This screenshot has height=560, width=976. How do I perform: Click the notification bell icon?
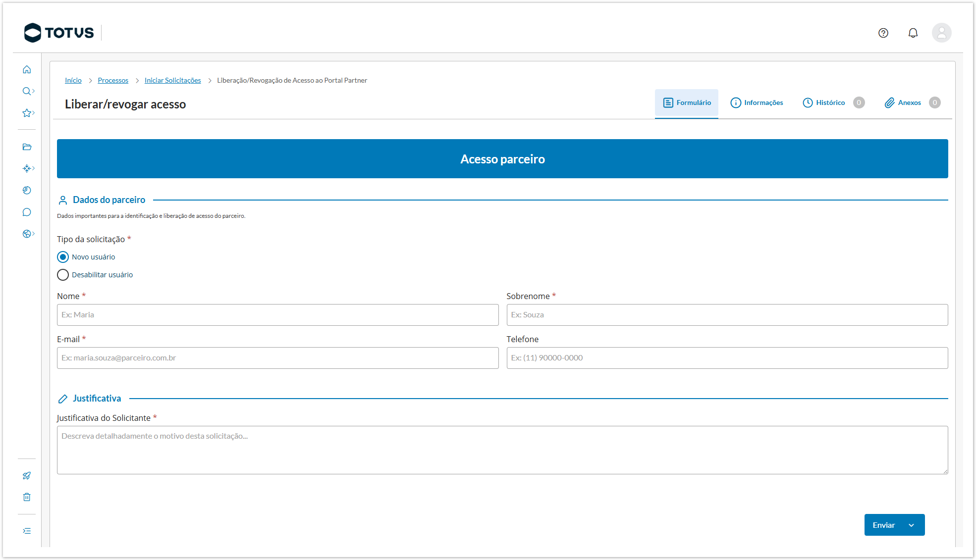coord(913,33)
